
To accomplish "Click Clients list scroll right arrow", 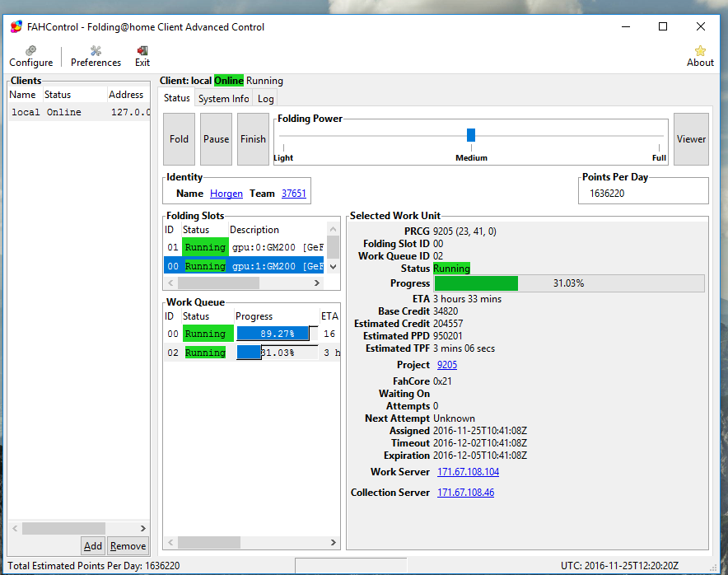I will 143,528.
